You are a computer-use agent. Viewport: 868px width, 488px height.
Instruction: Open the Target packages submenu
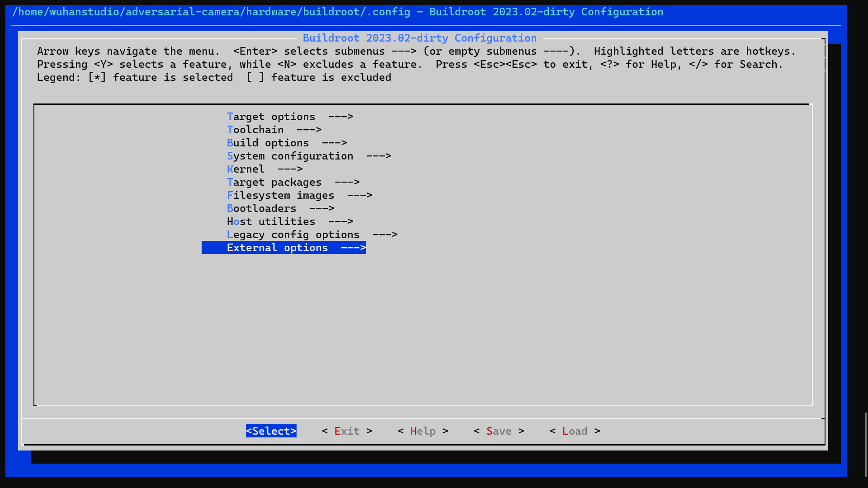(274, 182)
